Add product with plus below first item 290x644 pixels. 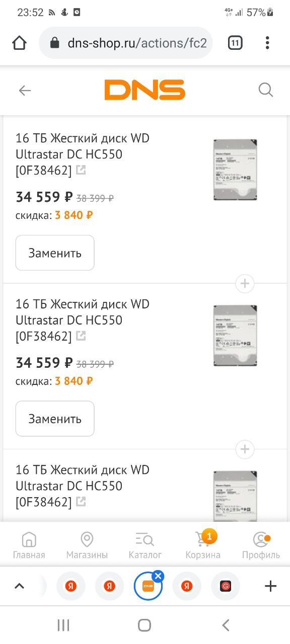tap(245, 283)
